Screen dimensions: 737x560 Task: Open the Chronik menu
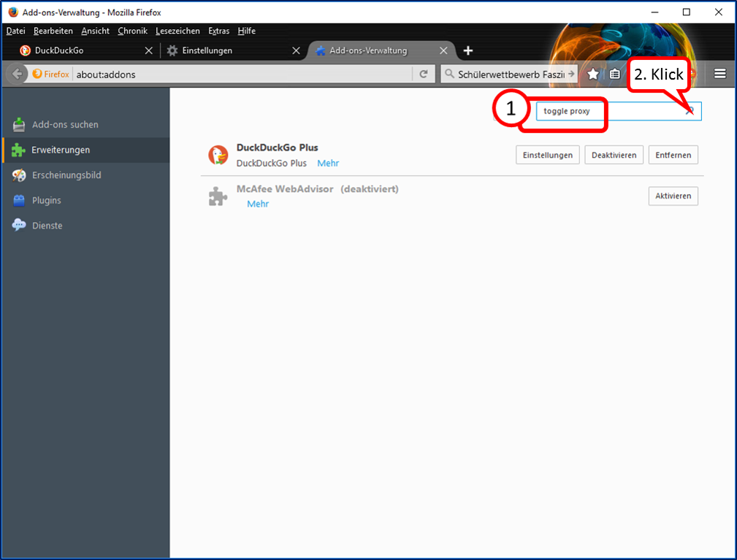132,31
